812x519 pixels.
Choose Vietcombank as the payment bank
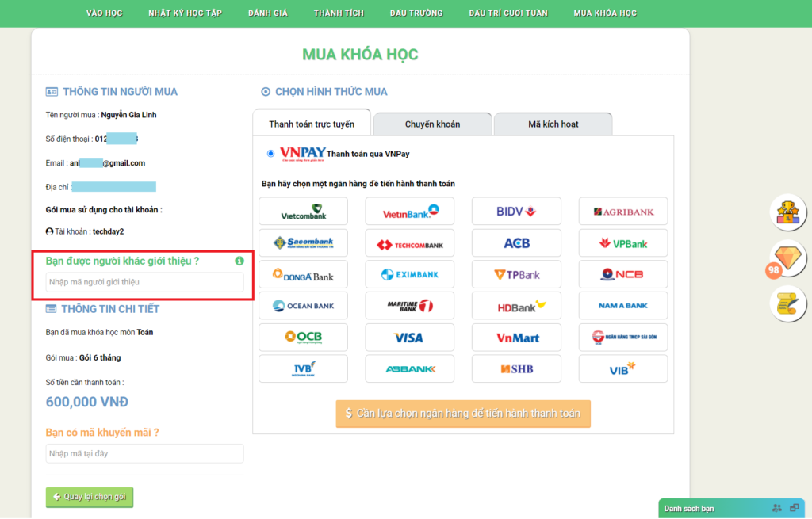tap(302, 212)
